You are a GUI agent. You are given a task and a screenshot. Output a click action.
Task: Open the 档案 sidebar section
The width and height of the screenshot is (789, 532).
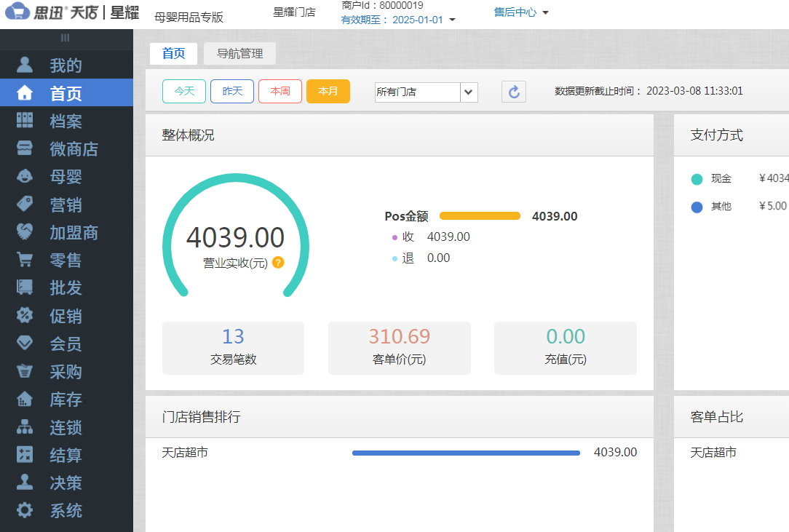66,121
